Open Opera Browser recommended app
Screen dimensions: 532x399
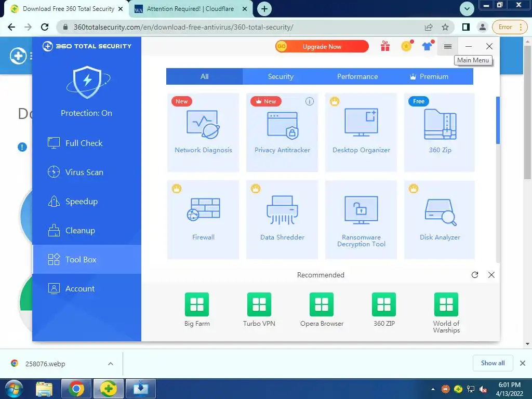[322, 310]
